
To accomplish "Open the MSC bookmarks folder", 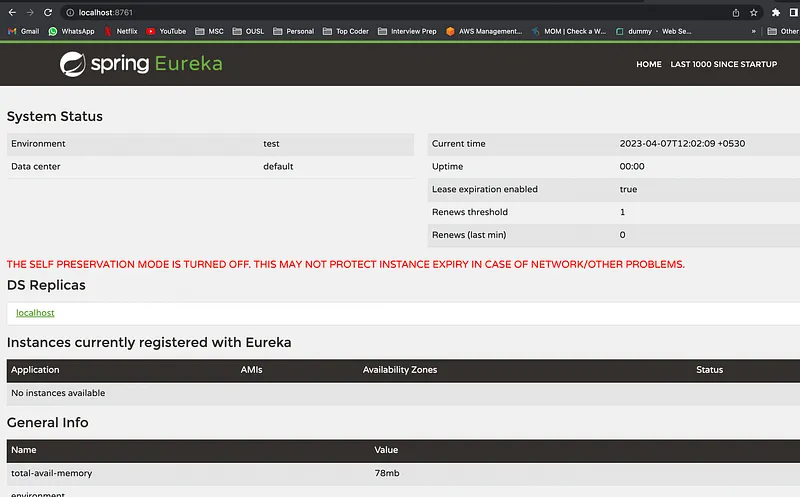I will 209,31.
